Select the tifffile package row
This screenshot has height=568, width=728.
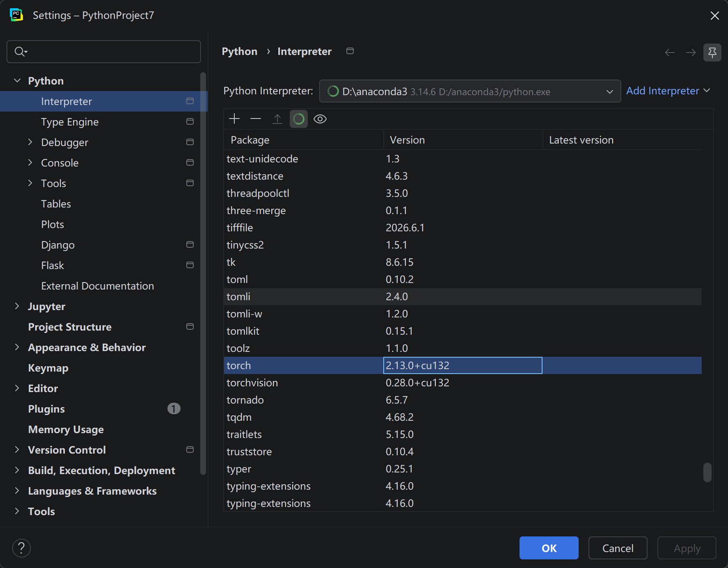pyautogui.click(x=463, y=228)
